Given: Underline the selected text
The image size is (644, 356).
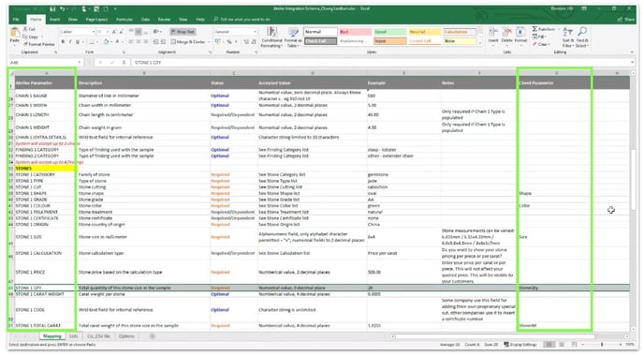Looking at the screenshot, I should pos(77,41).
